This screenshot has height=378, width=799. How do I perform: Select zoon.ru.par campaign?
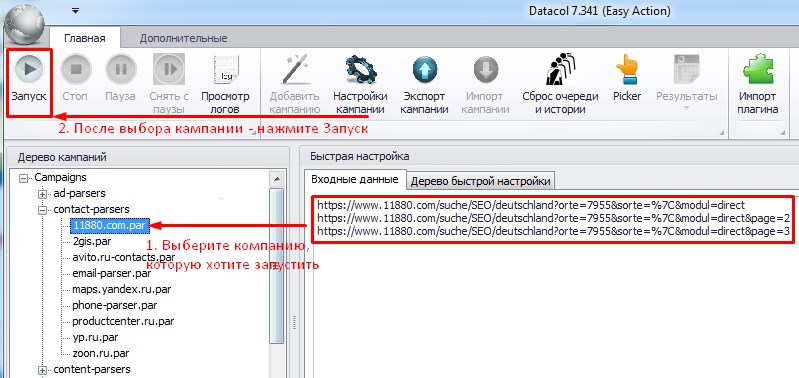point(100,353)
